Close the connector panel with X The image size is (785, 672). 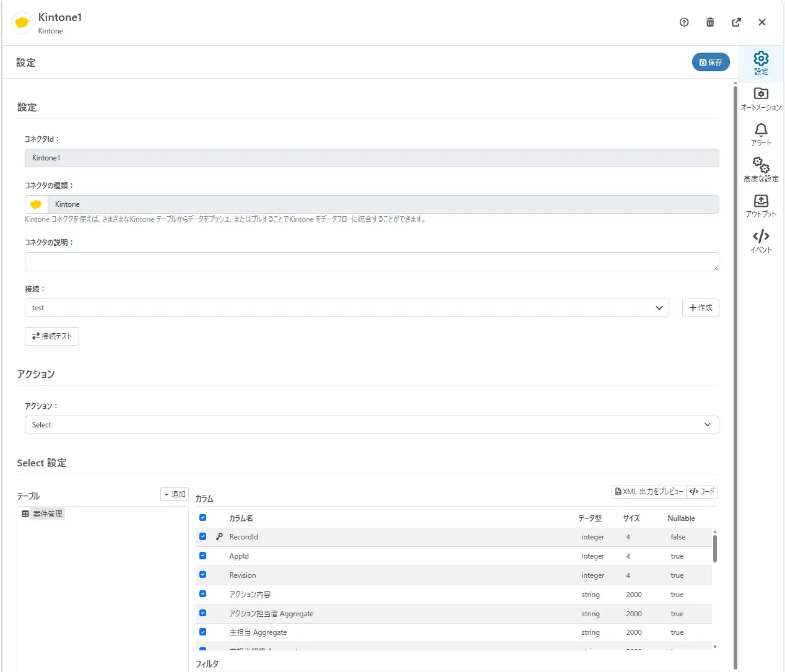tap(762, 22)
